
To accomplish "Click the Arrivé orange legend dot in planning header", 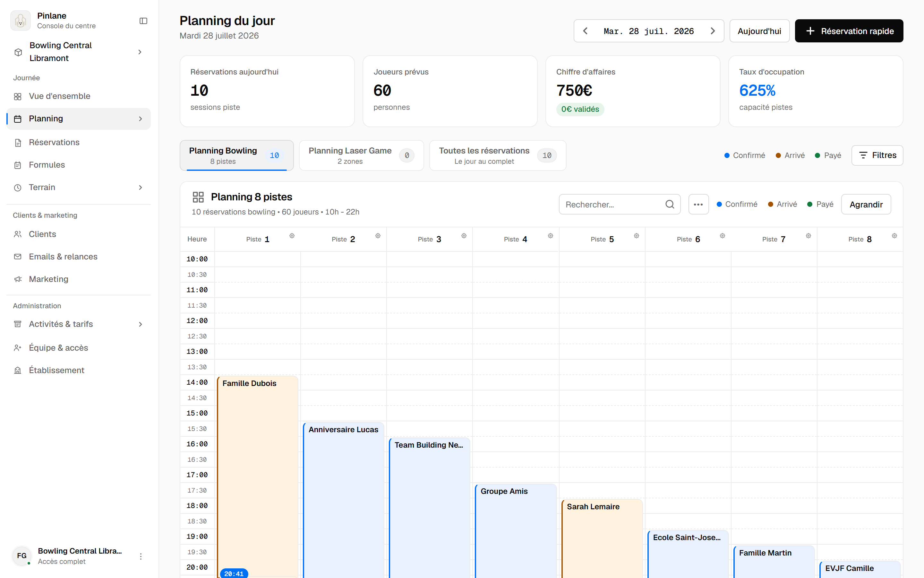I will [771, 204].
